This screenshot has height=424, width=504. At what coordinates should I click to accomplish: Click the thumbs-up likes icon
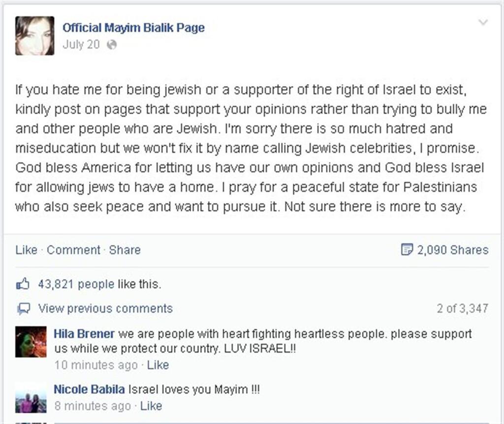pos(23,284)
